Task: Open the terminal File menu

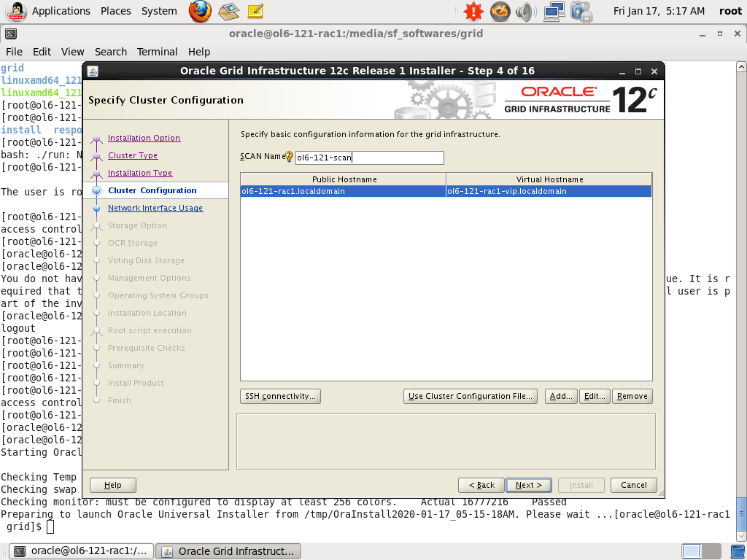Action: pos(14,52)
